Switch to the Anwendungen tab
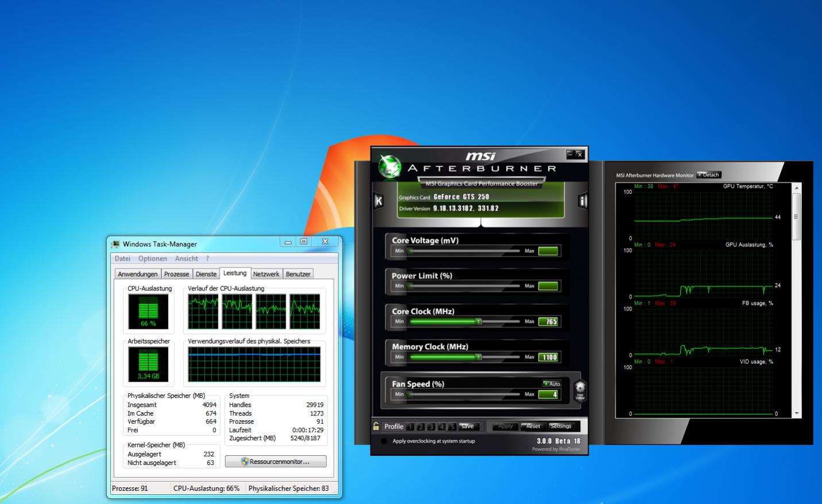The image size is (822, 504). [138, 274]
